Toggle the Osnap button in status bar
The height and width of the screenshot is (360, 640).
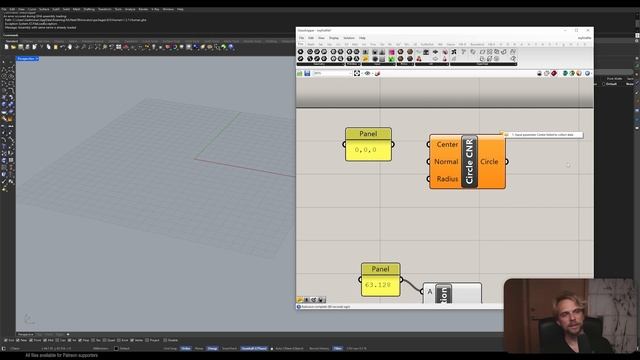tap(213, 349)
